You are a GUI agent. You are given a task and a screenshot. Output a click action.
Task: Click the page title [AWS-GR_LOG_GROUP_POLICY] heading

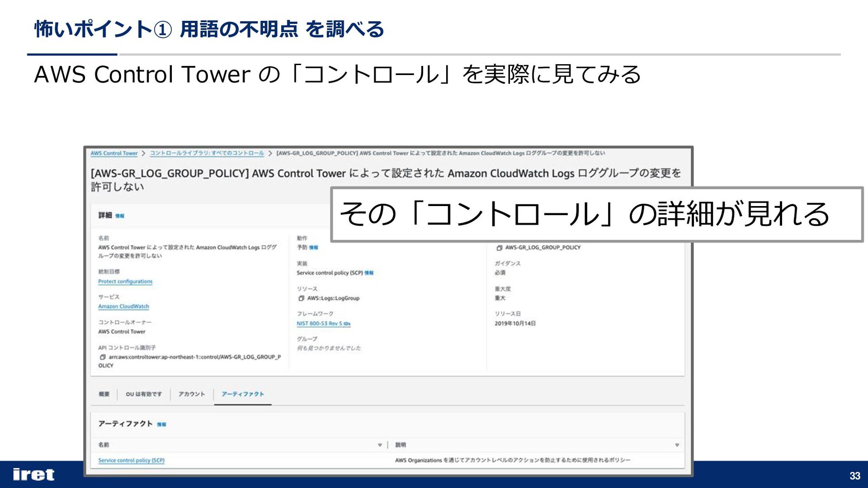[386, 180]
